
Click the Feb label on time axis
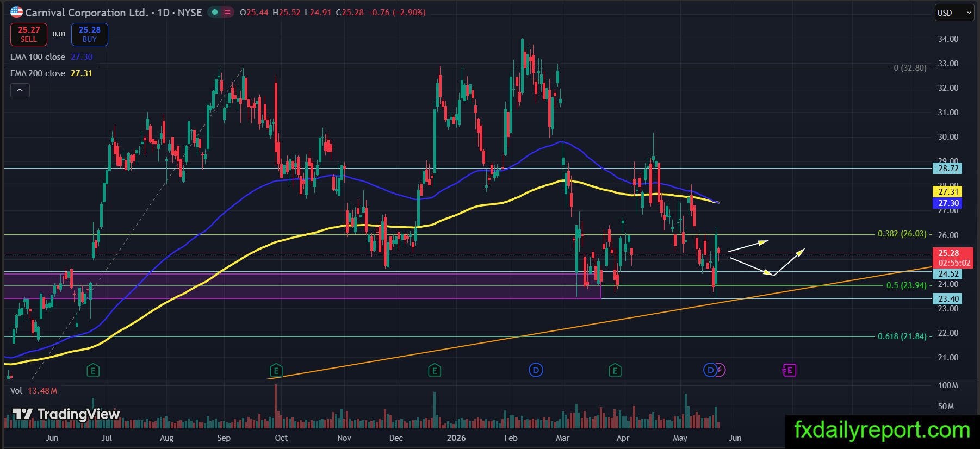point(511,438)
